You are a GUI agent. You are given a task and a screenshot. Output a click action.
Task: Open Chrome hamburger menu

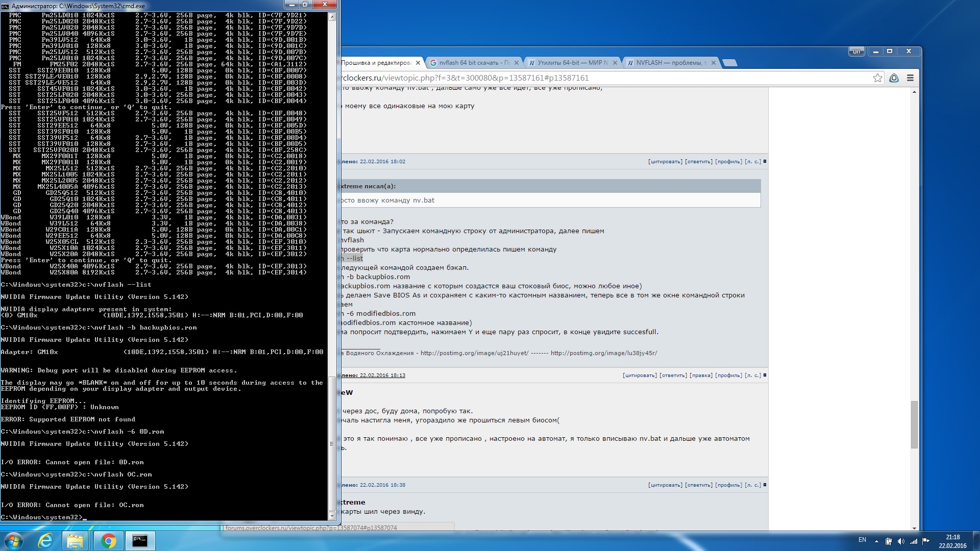pyautogui.click(x=910, y=78)
